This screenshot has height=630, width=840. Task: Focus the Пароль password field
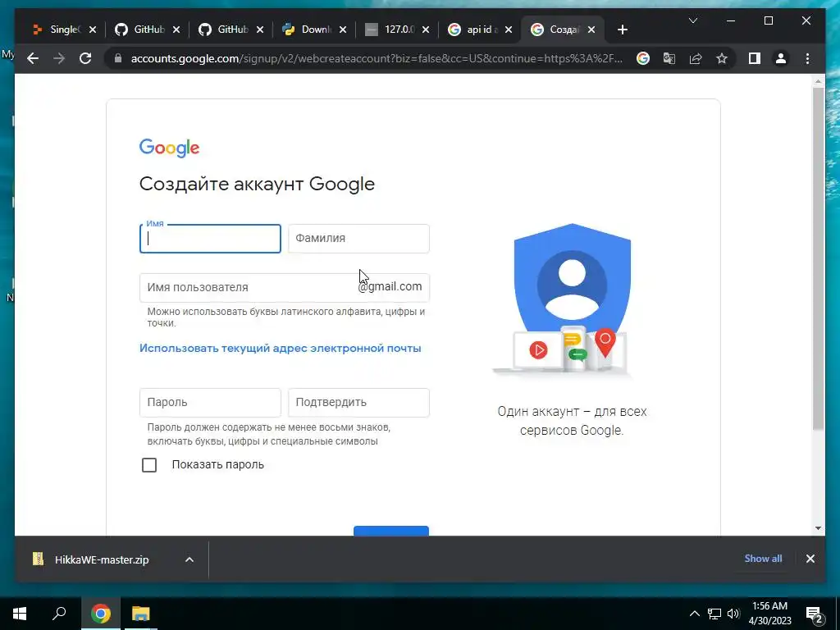[210, 402]
